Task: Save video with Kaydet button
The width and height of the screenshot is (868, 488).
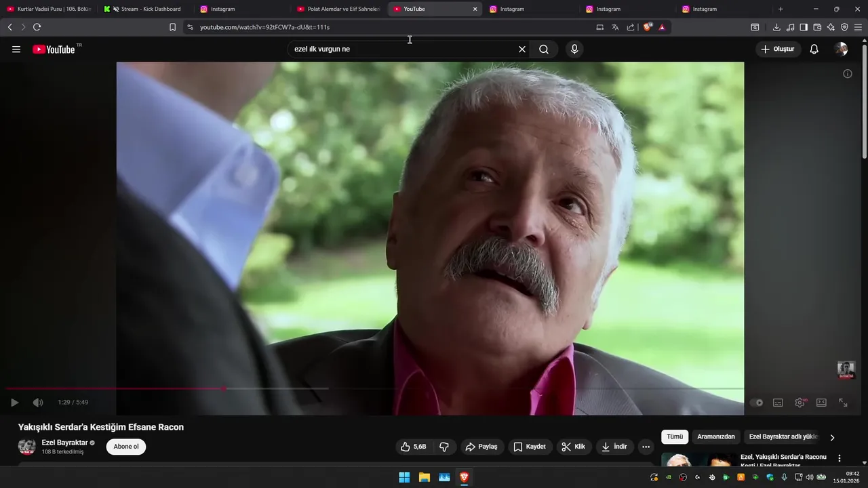Action: (x=530, y=447)
